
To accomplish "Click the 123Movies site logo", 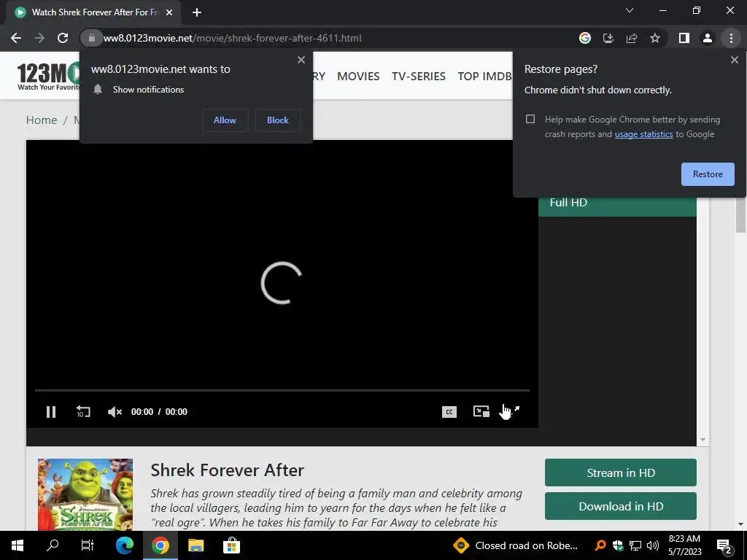I will [49, 76].
